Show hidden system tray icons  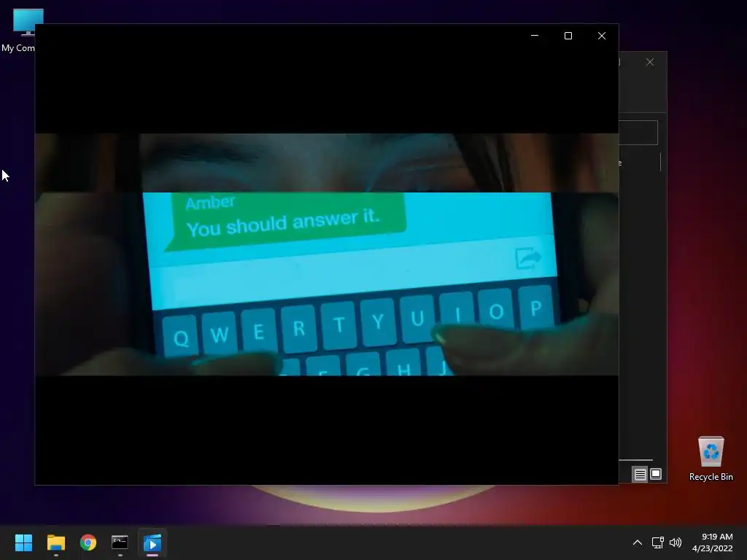point(637,542)
